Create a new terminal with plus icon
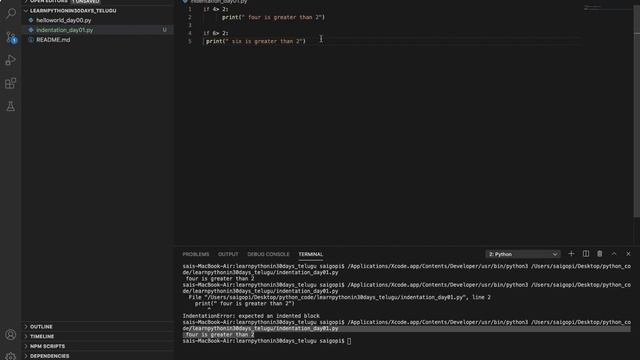This screenshot has width=640, height=360. pyautogui.click(x=571, y=254)
